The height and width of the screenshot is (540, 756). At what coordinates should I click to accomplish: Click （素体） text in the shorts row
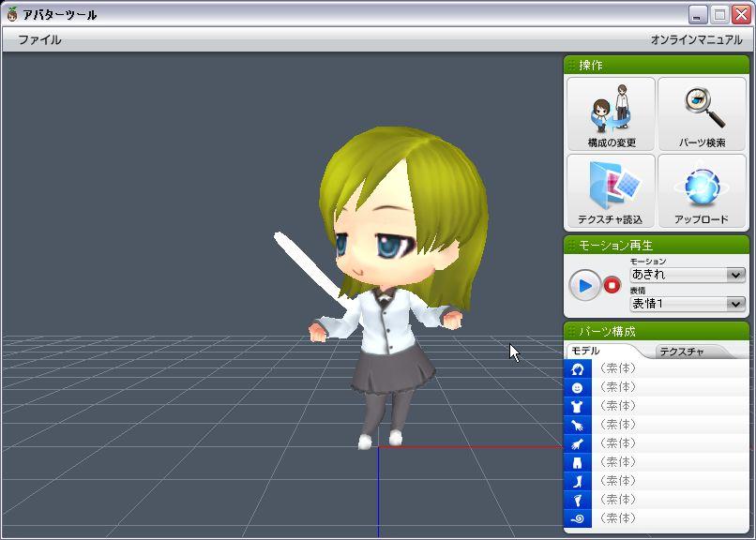coord(618,462)
